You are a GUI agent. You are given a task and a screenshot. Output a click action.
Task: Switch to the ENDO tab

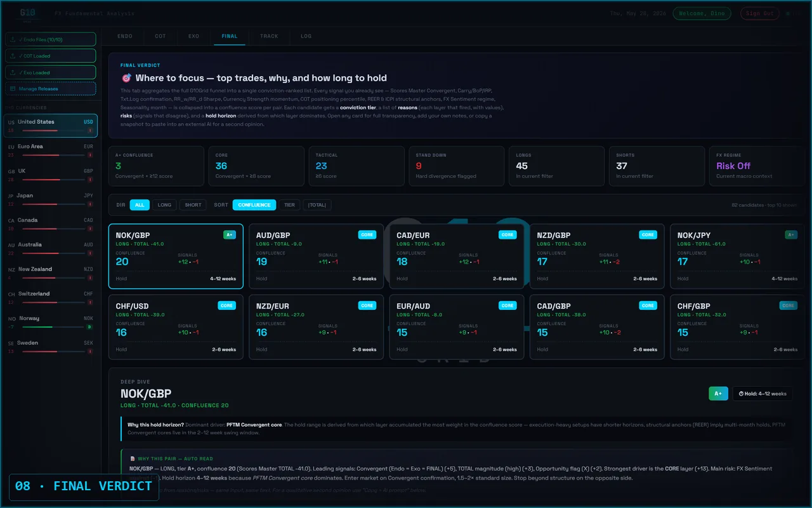[x=125, y=36]
